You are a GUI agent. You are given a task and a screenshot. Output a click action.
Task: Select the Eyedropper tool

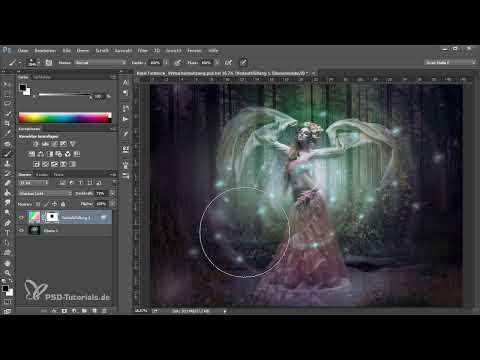tap(7, 133)
